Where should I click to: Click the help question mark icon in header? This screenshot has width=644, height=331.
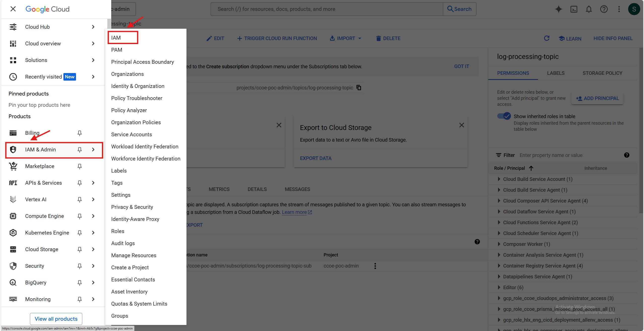pos(604,9)
